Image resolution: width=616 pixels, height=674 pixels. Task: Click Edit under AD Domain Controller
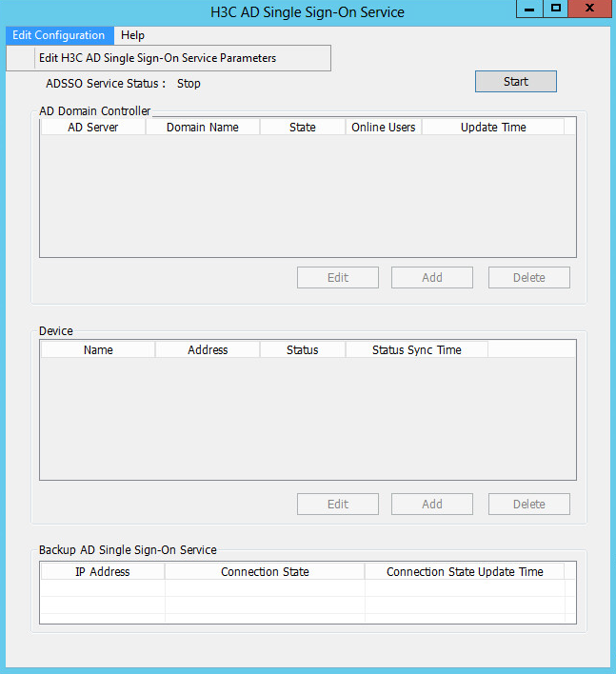pos(338,278)
